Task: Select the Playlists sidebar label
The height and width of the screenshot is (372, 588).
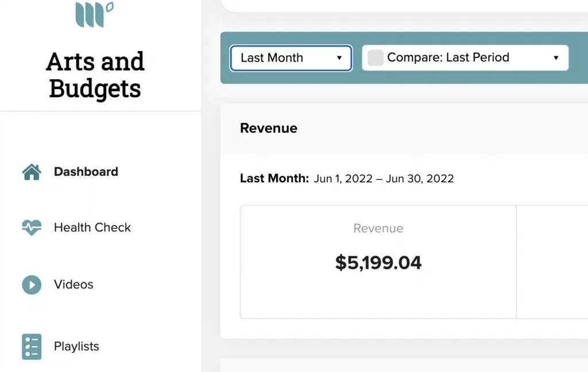Action: coord(76,346)
